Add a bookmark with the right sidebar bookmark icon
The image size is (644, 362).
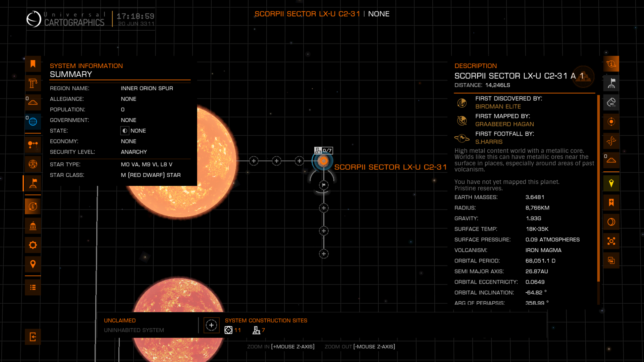pyautogui.click(x=611, y=202)
